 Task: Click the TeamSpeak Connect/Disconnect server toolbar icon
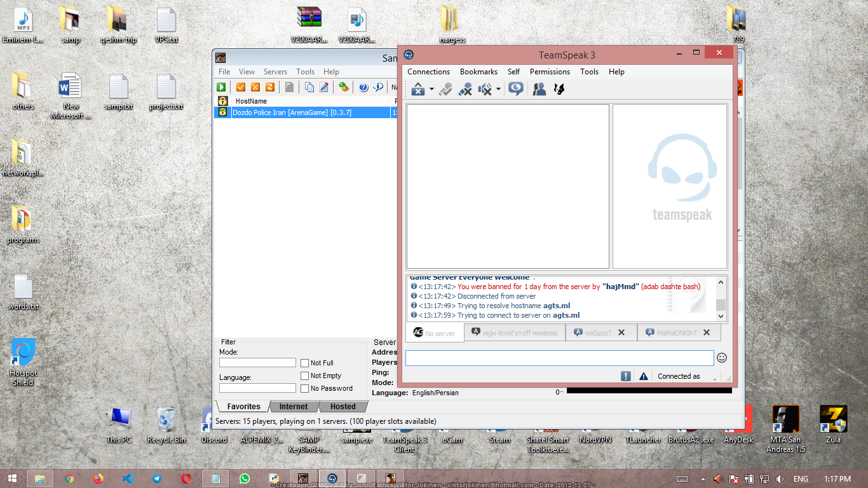[418, 89]
